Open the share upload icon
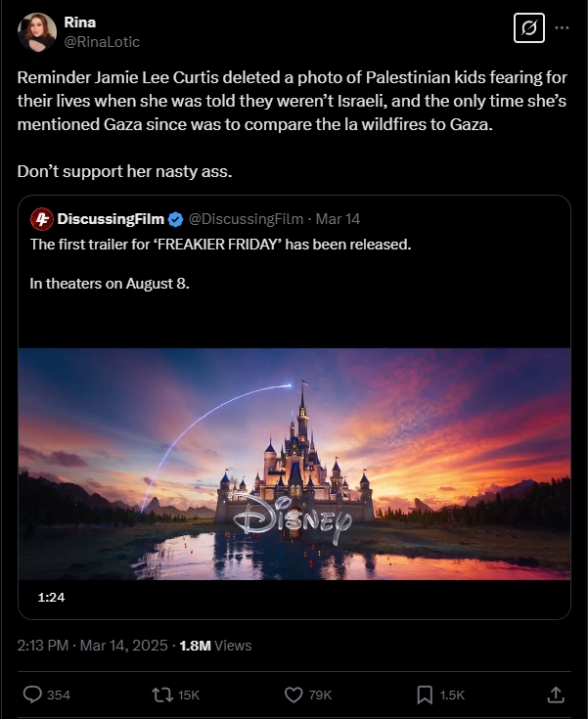The width and height of the screenshot is (588, 719). [556, 695]
